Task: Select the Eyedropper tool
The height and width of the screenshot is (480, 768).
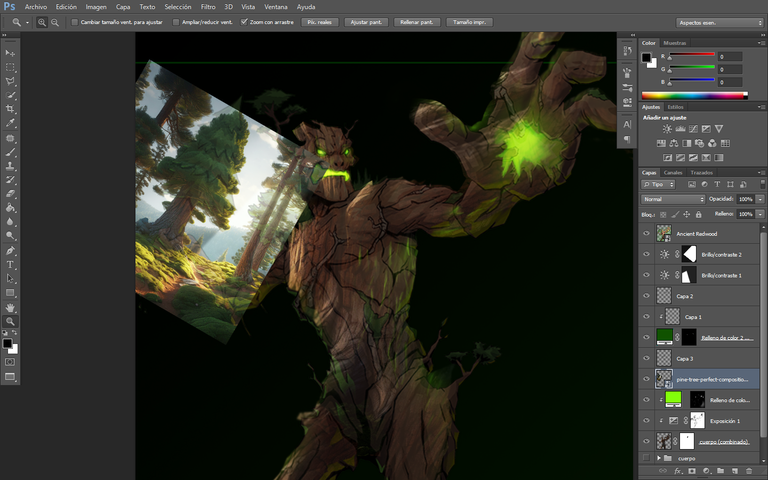Action: (10, 123)
